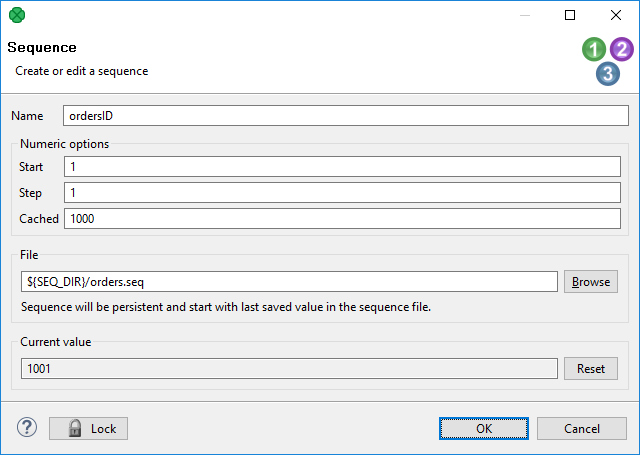
Task: Browse for a sequence file
Action: coord(591,282)
